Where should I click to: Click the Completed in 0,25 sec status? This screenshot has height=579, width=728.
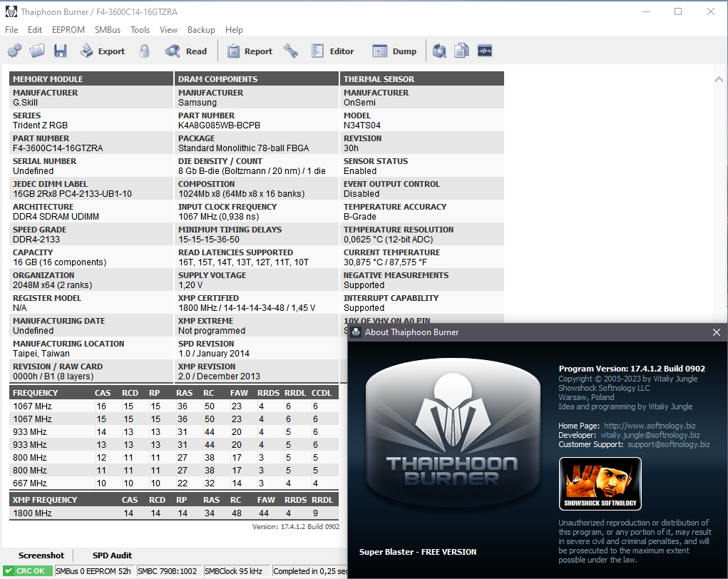click(x=310, y=571)
